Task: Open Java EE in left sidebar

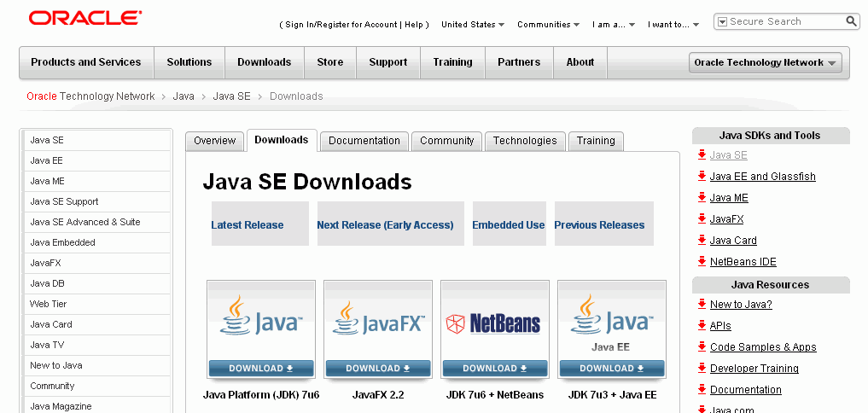Action: click(x=97, y=160)
